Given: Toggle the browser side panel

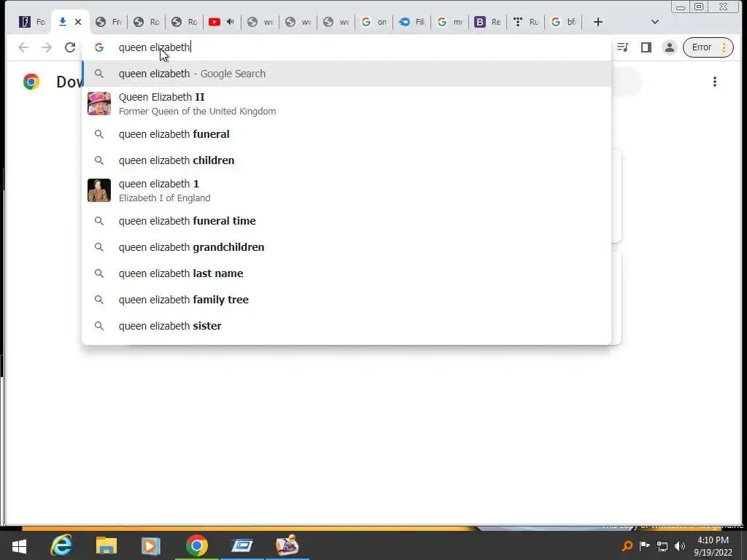Looking at the screenshot, I should 646,47.
